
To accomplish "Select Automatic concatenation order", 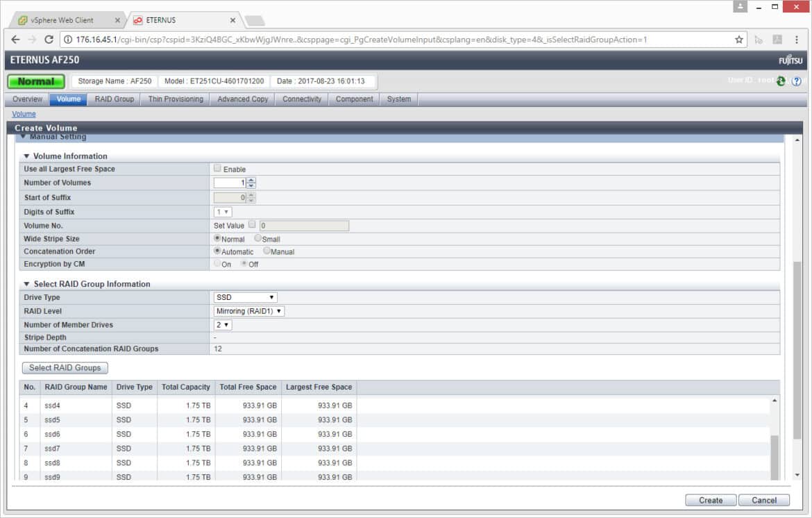I will [x=217, y=251].
